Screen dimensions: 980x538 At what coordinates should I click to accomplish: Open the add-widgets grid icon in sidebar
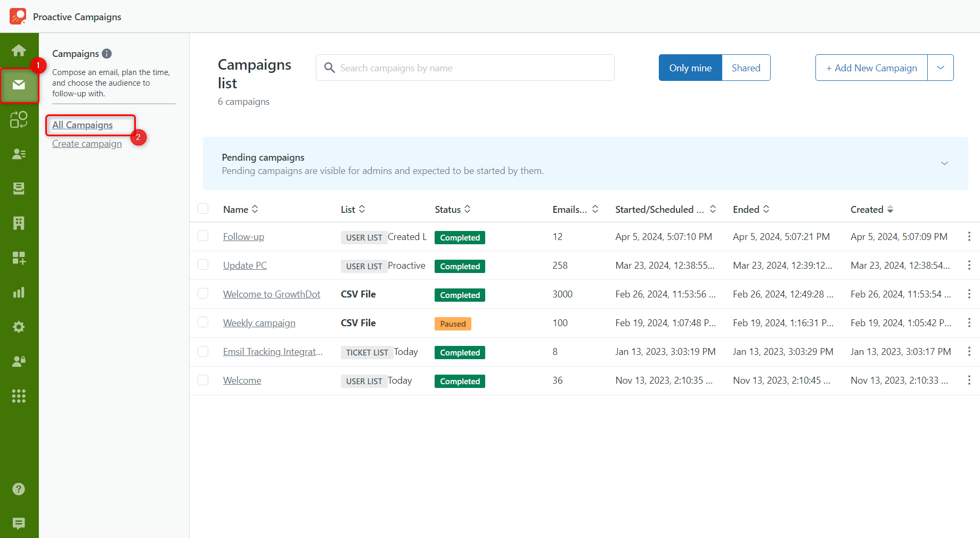pos(19,258)
